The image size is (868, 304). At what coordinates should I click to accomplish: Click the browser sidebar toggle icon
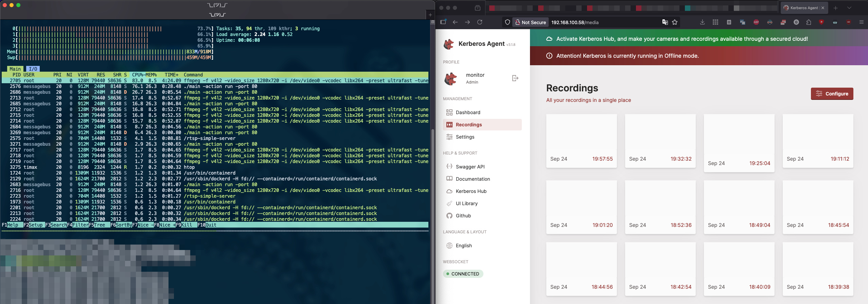tap(443, 22)
